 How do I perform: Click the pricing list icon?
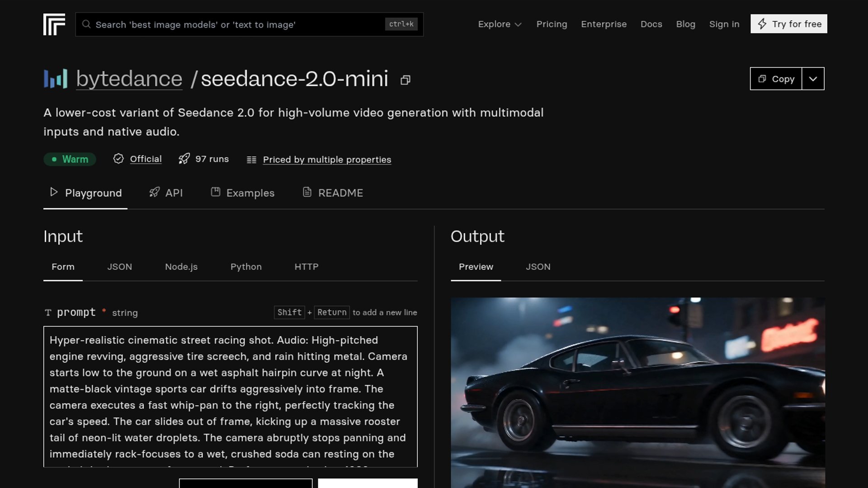(251, 160)
